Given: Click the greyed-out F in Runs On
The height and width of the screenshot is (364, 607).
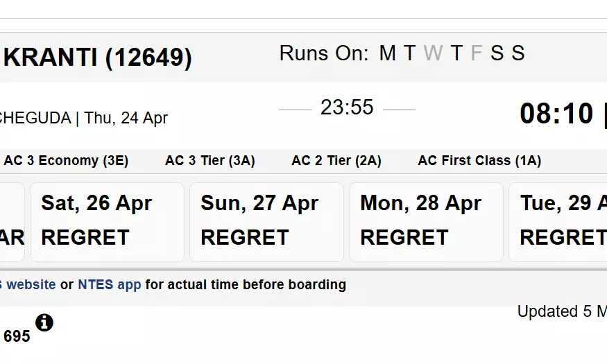Looking at the screenshot, I should click(x=476, y=53).
